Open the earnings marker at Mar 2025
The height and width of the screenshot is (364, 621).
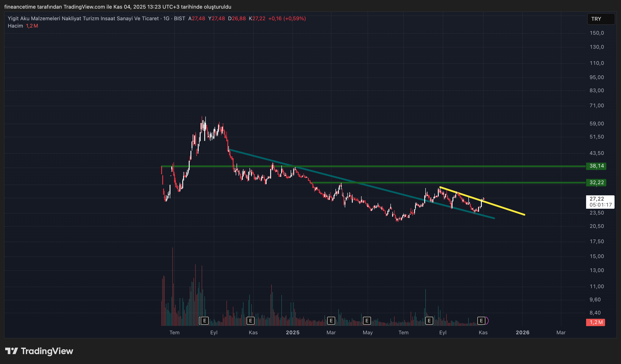331,321
